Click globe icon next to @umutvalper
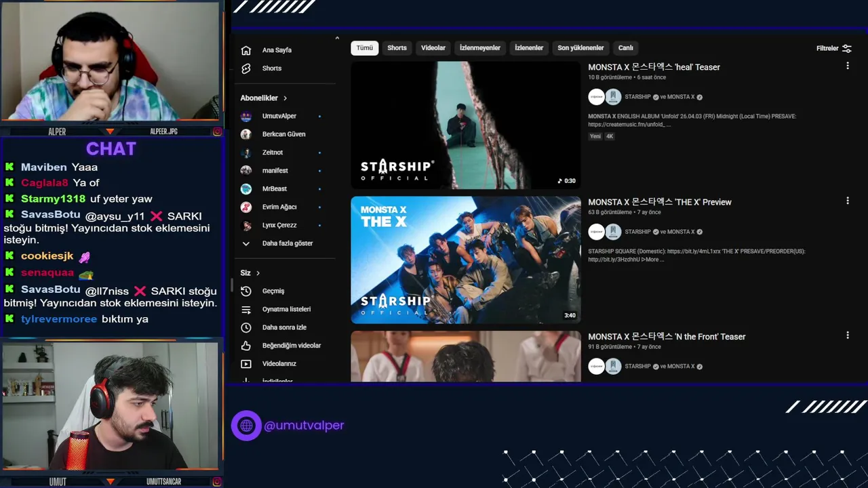Screen dimensions: 868x488 246,426
